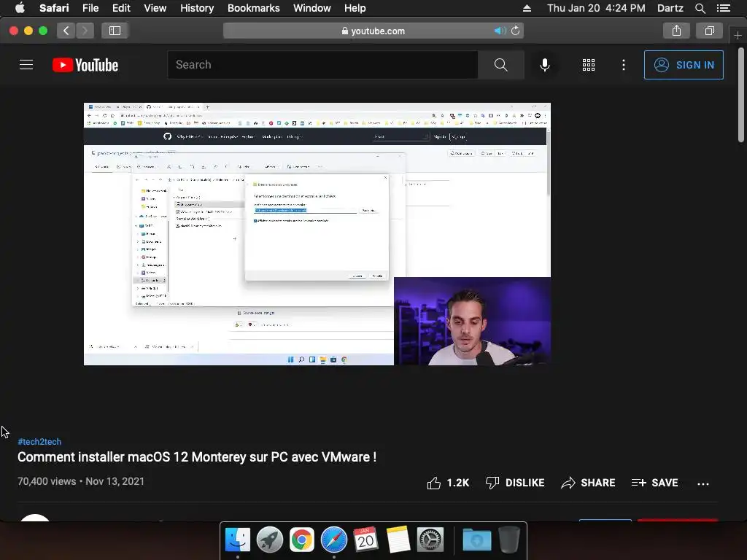
Task: Open the Safari share sheet
Action: click(676, 31)
